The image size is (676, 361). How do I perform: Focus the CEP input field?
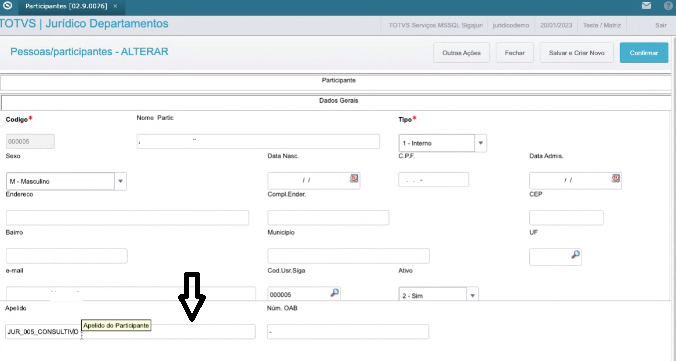click(566, 218)
